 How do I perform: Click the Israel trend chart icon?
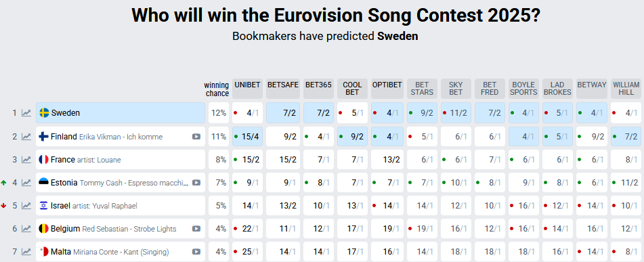click(x=26, y=206)
